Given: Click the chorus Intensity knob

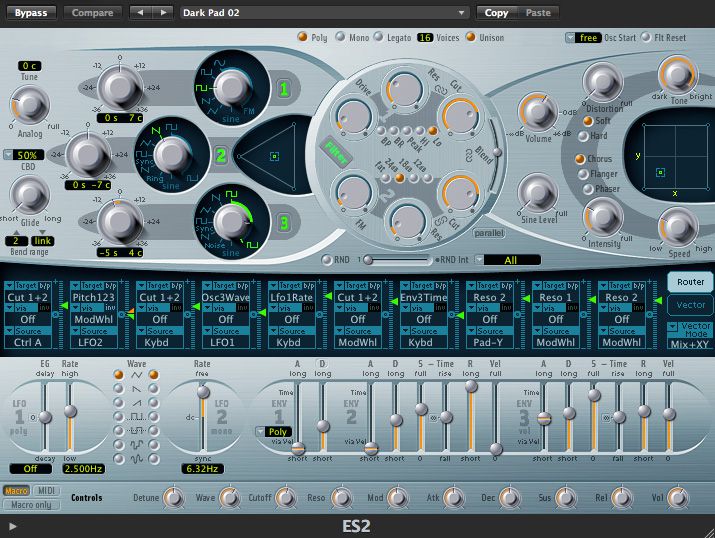Looking at the screenshot, I should (603, 217).
